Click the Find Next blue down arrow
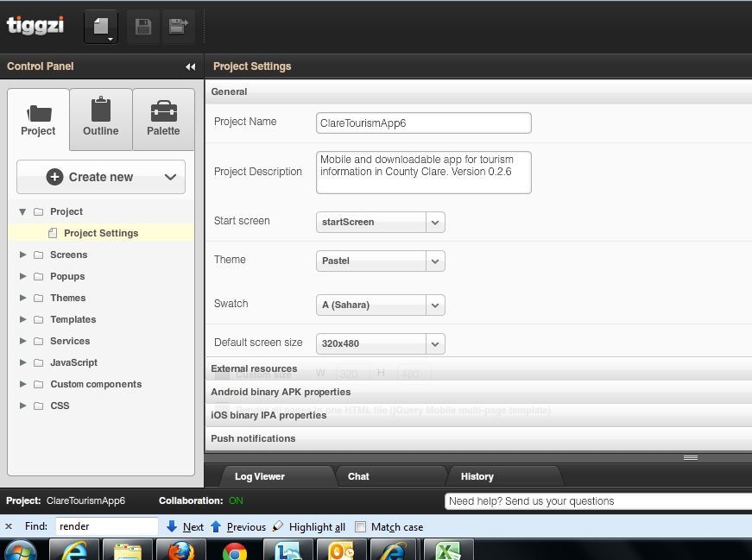Screen dimensions: 752x560 (x=172, y=526)
